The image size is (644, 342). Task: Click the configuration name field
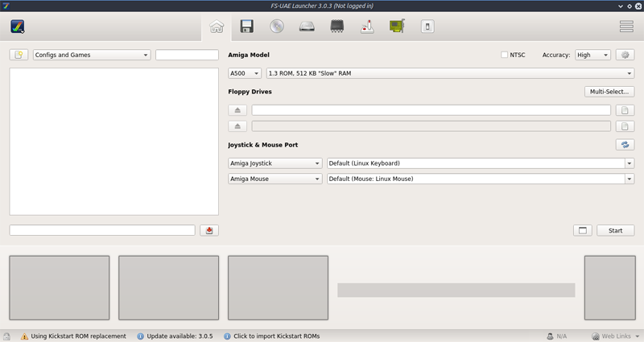tap(102, 230)
